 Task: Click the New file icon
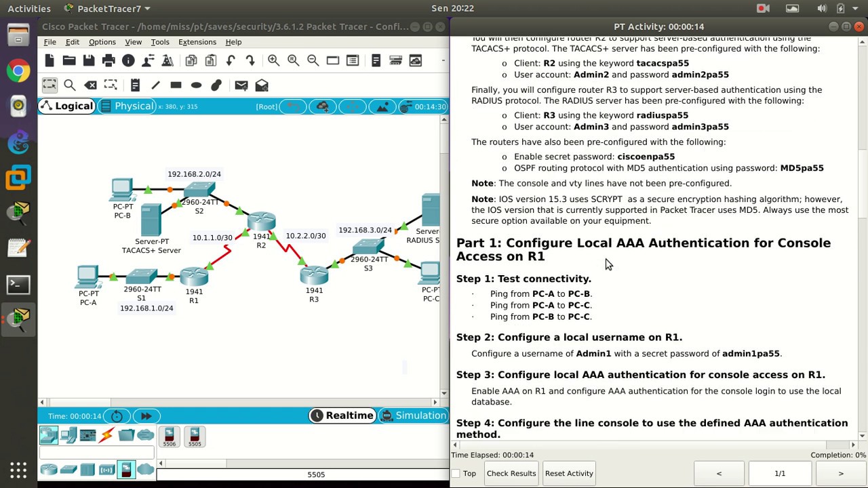click(x=50, y=61)
